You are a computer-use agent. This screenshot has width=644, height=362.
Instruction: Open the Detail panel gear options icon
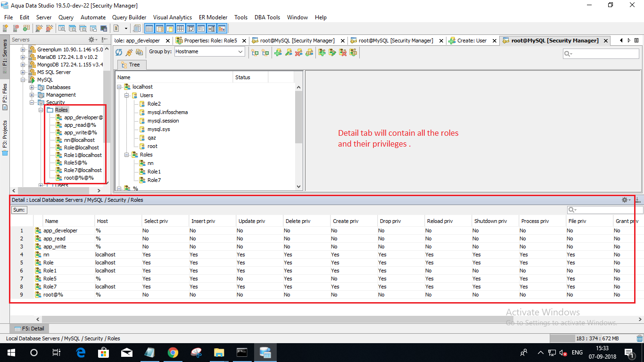point(626,200)
